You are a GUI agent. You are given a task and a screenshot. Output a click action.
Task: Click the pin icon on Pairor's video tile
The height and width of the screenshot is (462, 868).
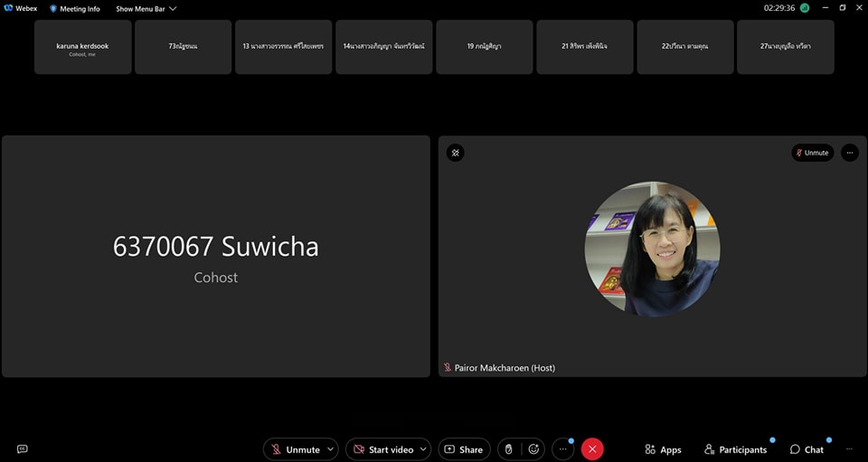(x=455, y=153)
